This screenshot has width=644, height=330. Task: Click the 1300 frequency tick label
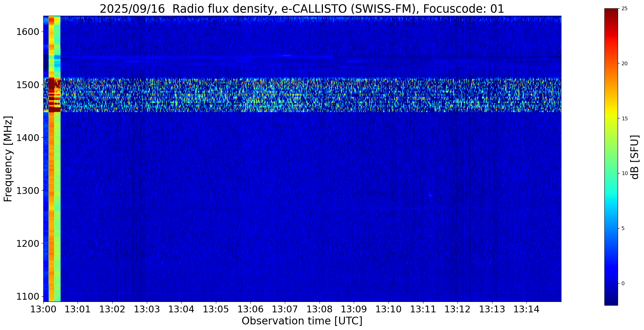point(28,191)
